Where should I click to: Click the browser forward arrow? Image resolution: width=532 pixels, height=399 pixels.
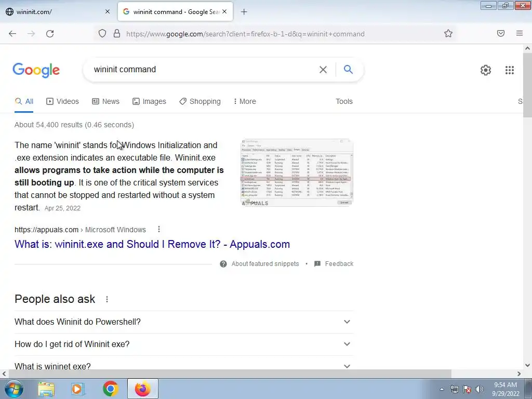coord(31,34)
